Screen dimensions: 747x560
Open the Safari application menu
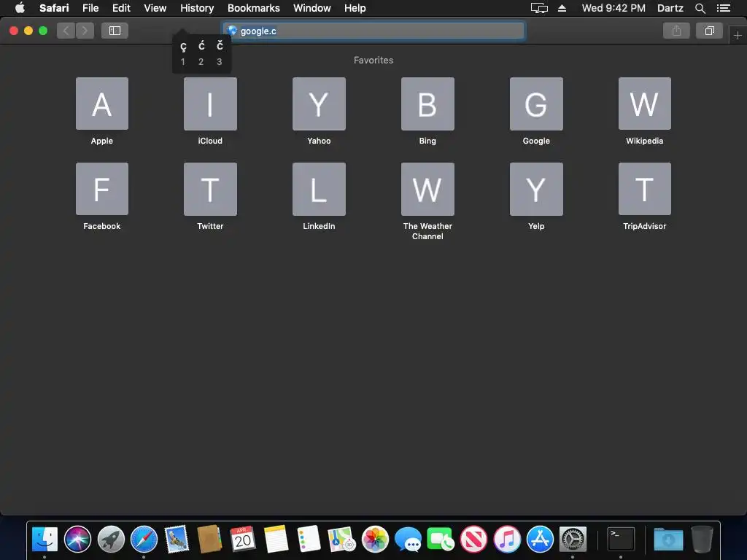(x=54, y=8)
